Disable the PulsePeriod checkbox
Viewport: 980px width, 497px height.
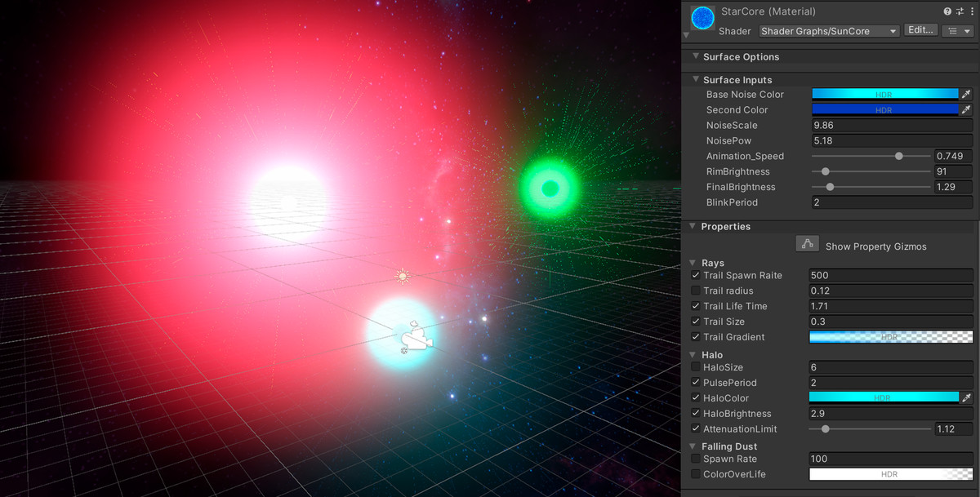(696, 383)
